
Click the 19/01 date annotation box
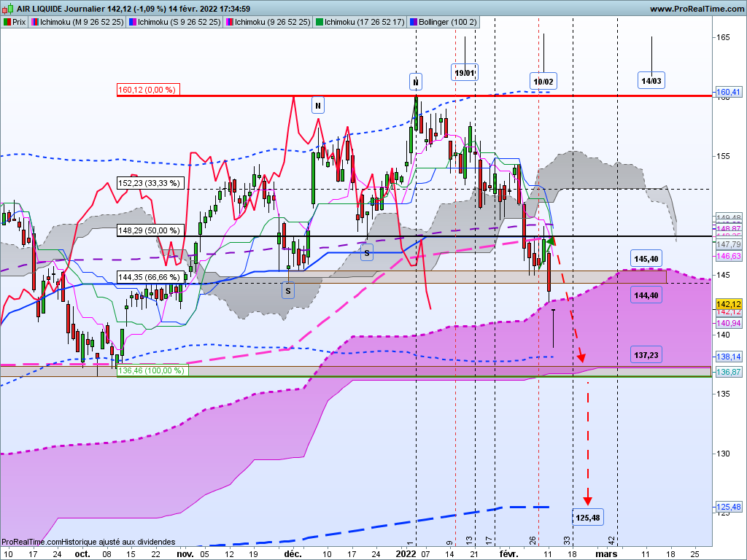pyautogui.click(x=465, y=73)
